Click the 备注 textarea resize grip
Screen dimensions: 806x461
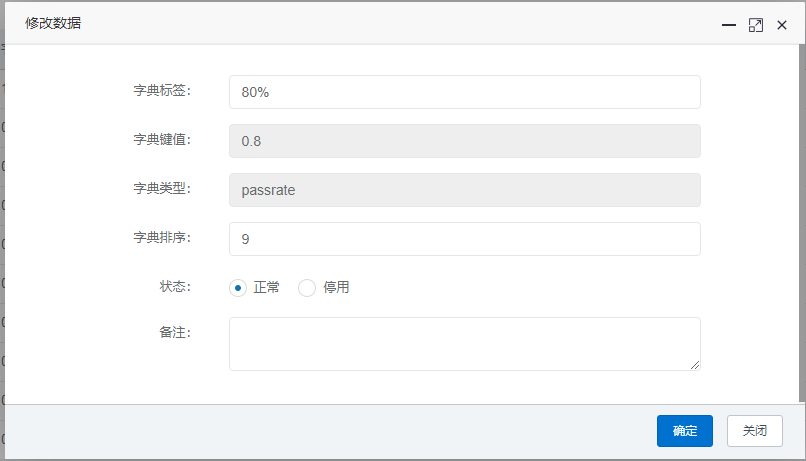coord(695,365)
